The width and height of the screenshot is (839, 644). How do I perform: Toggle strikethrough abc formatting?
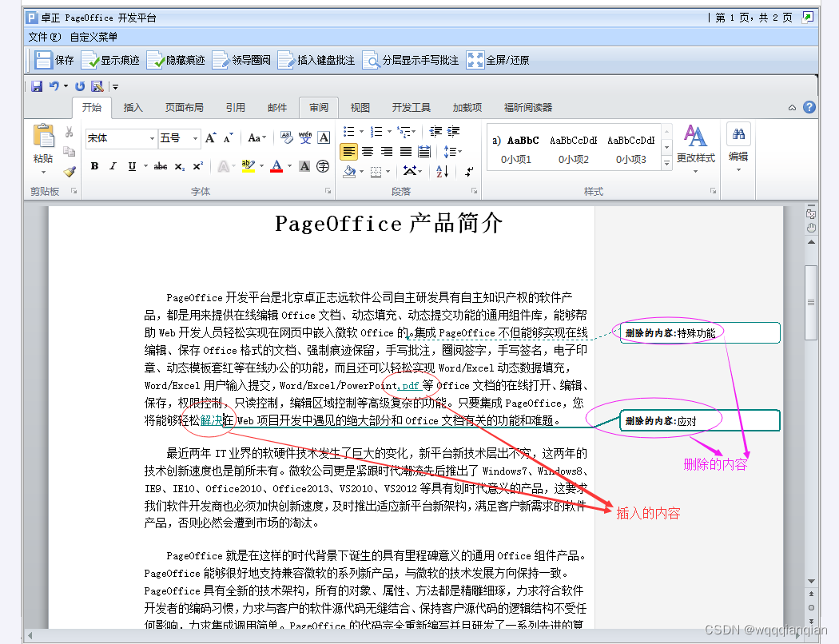(160, 166)
